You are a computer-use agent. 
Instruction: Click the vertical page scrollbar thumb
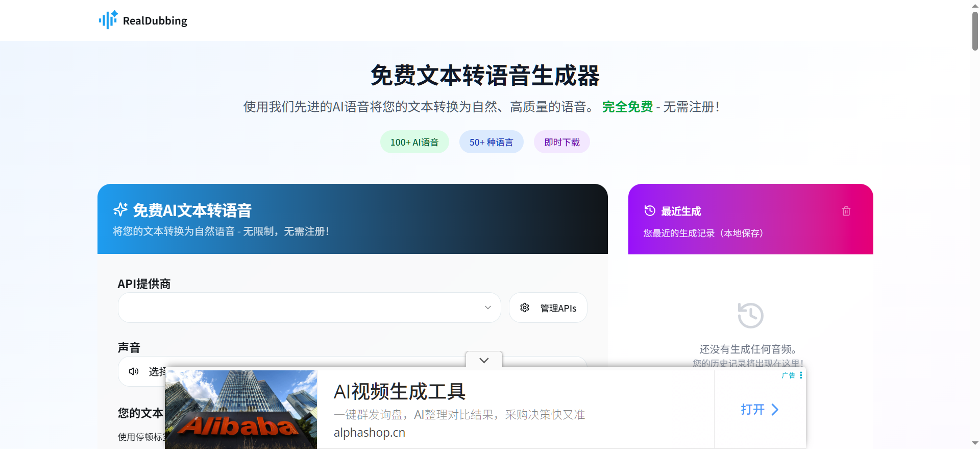click(x=975, y=31)
